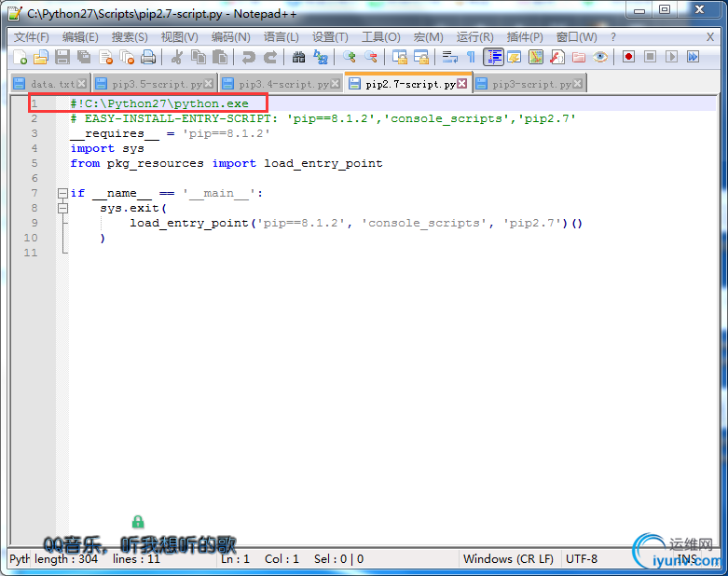This screenshot has height=576, width=728.
Task: Click the Folder as Workspace icon
Action: click(579, 57)
